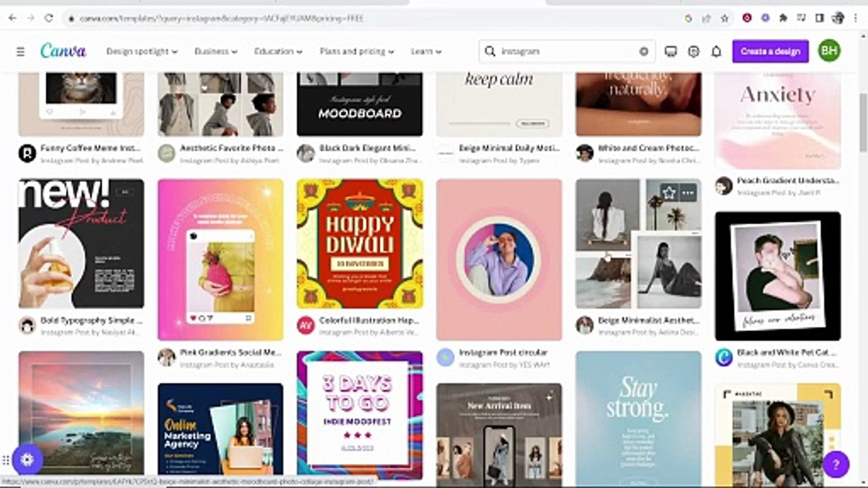Expand the Plans and pricing dropdown
This screenshot has height=488, width=868.
pyautogui.click(x=356, y=52)
